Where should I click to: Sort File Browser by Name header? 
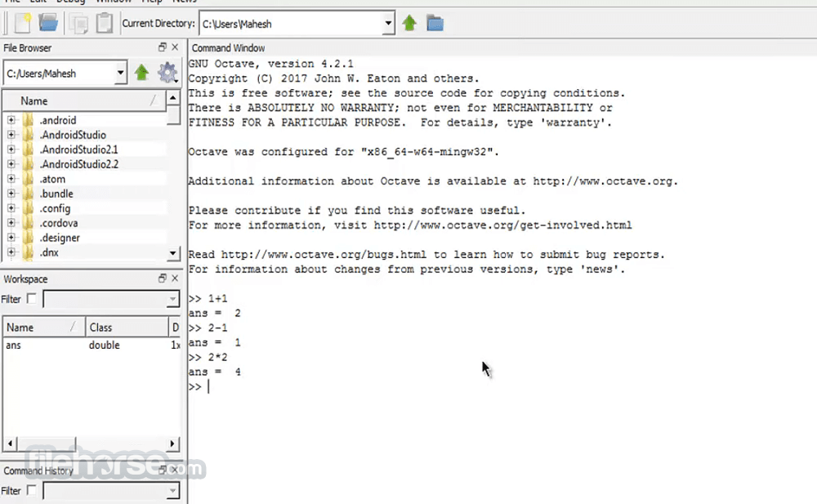pyautogui.click(x=85, y=100)
